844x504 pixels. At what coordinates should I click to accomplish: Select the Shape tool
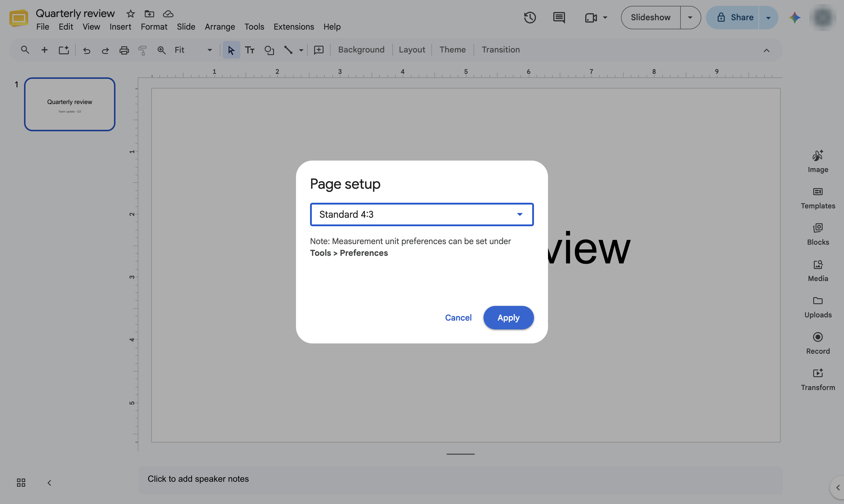click(x=269, y=50)
